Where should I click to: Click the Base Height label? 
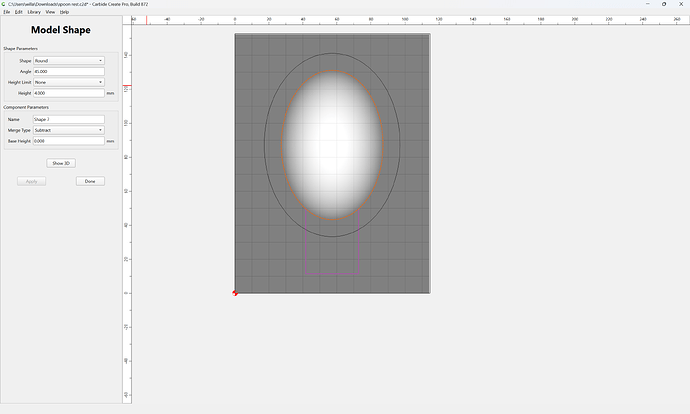pos(19,141)
